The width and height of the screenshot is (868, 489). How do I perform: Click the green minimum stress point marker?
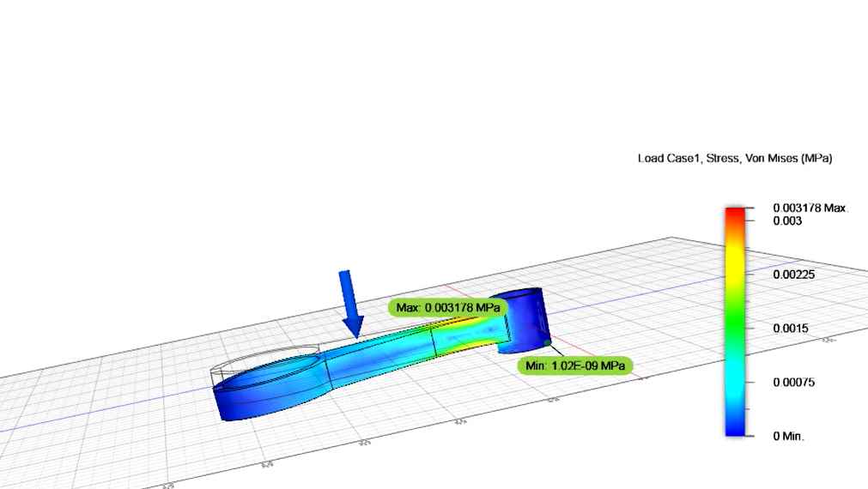pos(548,343)
